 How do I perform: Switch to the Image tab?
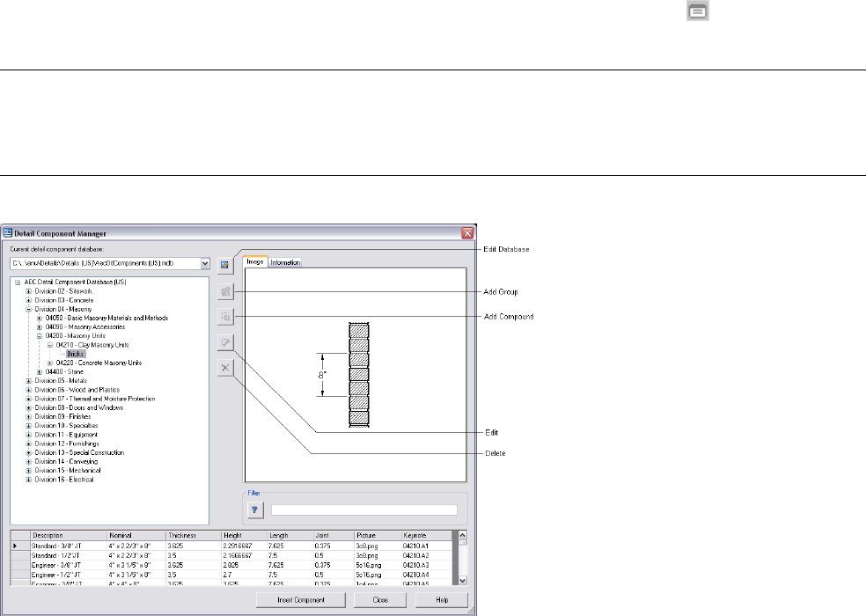click(x=255, y=262)
